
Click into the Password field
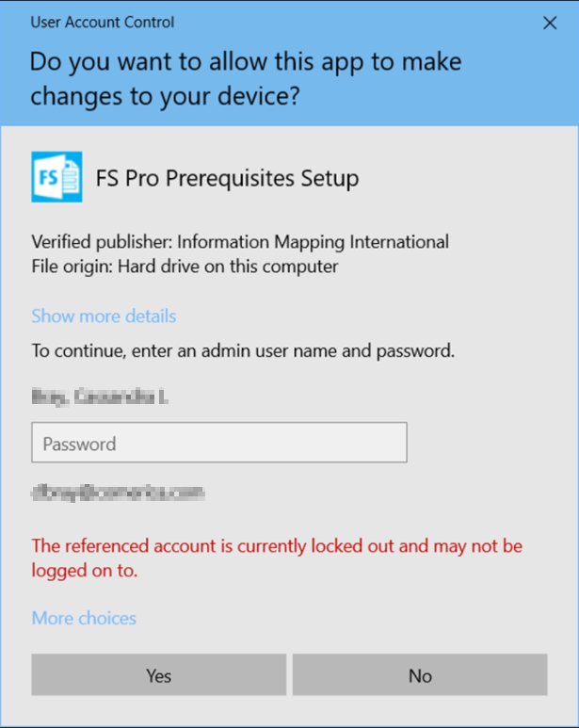pyautogui.click(x=218, y=443)
